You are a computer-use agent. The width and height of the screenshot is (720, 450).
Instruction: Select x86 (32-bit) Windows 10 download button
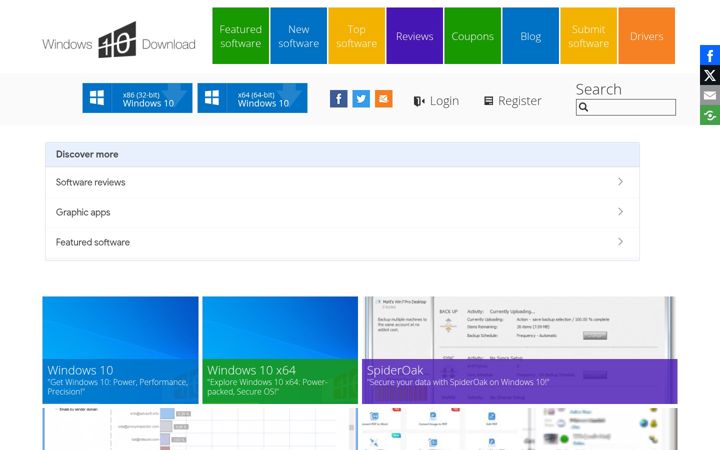(137, 98)
